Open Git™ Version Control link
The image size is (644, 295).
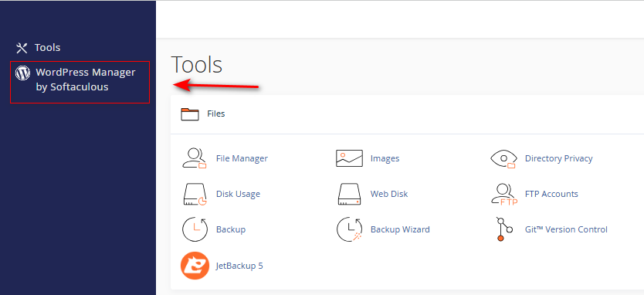click(x=566, y=229)
